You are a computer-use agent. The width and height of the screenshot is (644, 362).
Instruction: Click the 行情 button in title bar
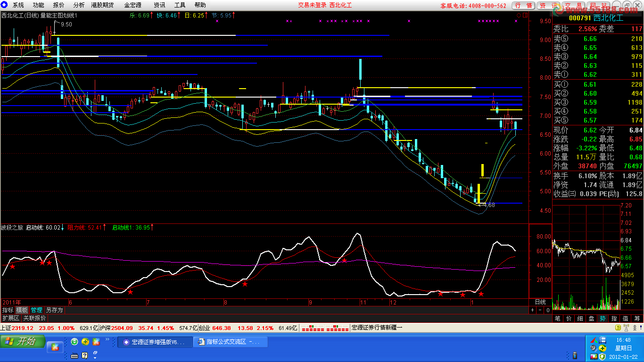click(524, 5)
